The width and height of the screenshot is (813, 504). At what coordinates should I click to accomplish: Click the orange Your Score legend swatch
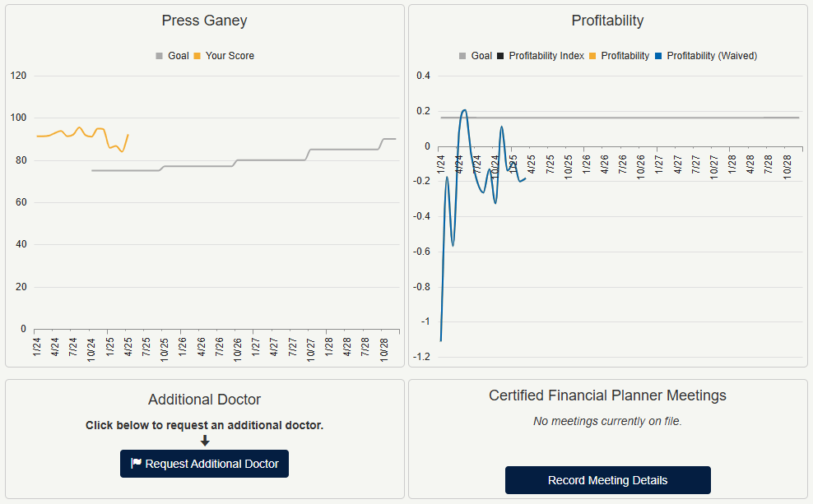197,56
